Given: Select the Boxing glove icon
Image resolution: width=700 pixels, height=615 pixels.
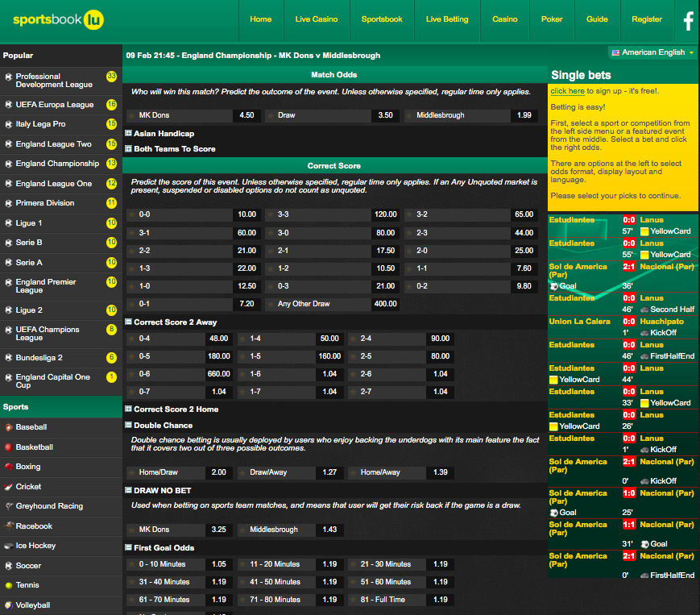Looking at the screenshot, I should point(9,467).
